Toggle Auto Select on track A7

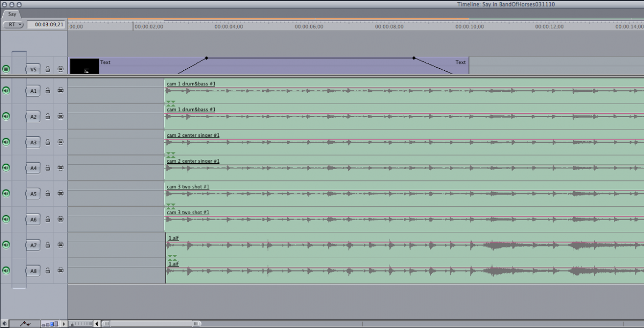click(x=61, y=245)
